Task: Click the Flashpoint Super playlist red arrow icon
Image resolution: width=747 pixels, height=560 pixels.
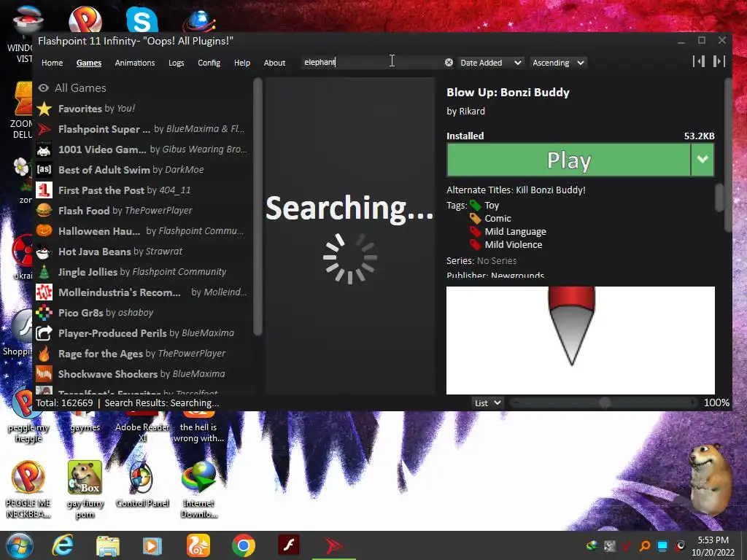Action: coord(44,129)
